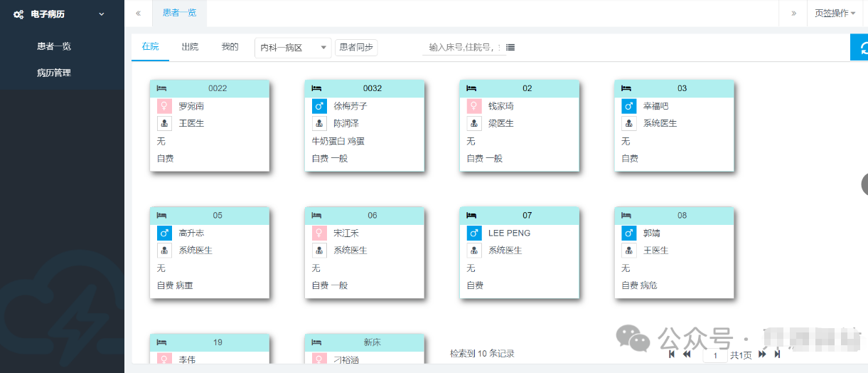Switch to the 出院 tab

tap(190, 46)
